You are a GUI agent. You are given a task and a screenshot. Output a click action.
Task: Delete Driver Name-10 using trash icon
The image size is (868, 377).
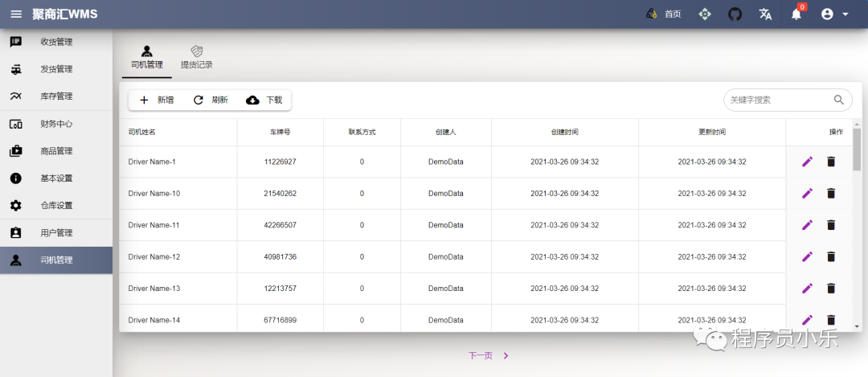[x=831, y=193]
